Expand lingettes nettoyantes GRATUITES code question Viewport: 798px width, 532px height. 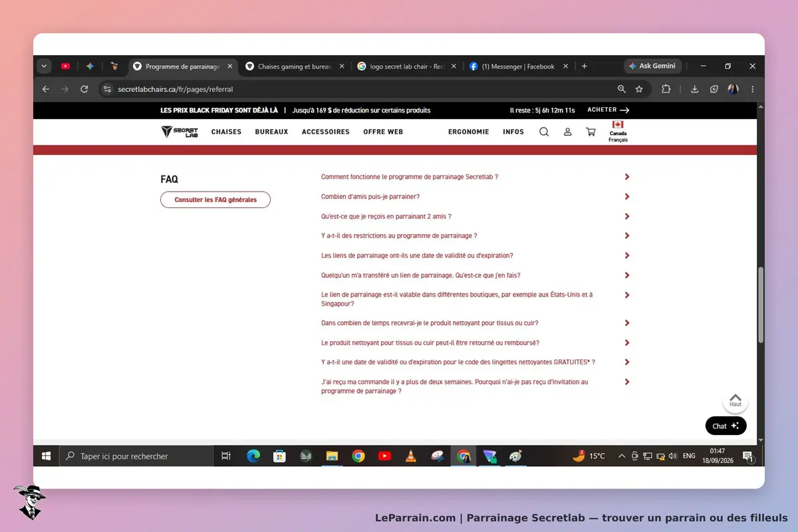[475, 362]
